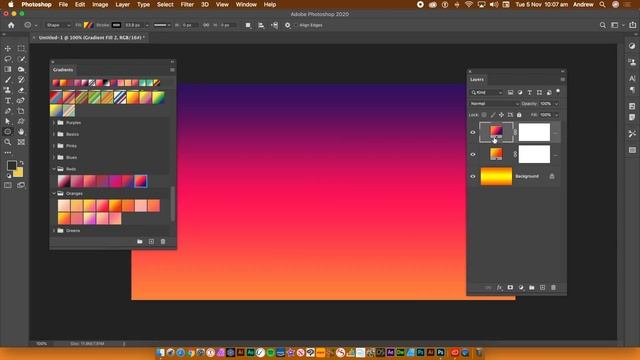Select the Brush tool in toolbar
640x360 pixels.
click(8, 80)
